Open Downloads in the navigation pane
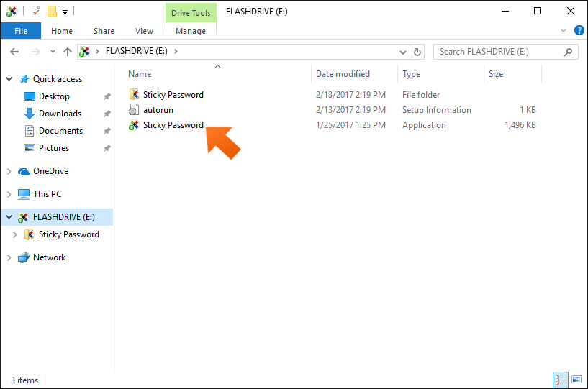Screen dimensions: 588x389 point(60,113)
